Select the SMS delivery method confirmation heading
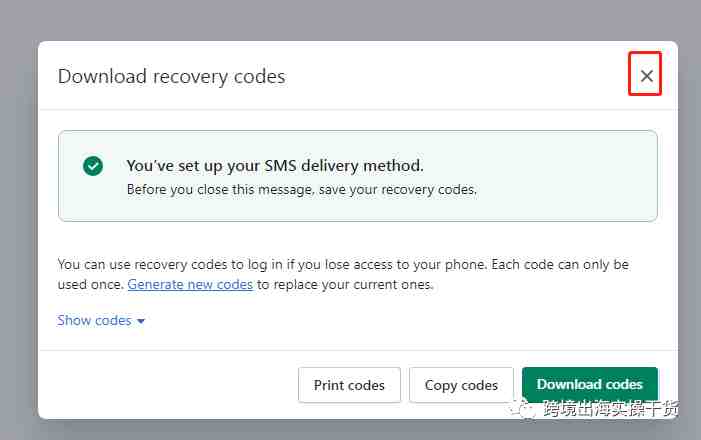 (x=274, y=165)
